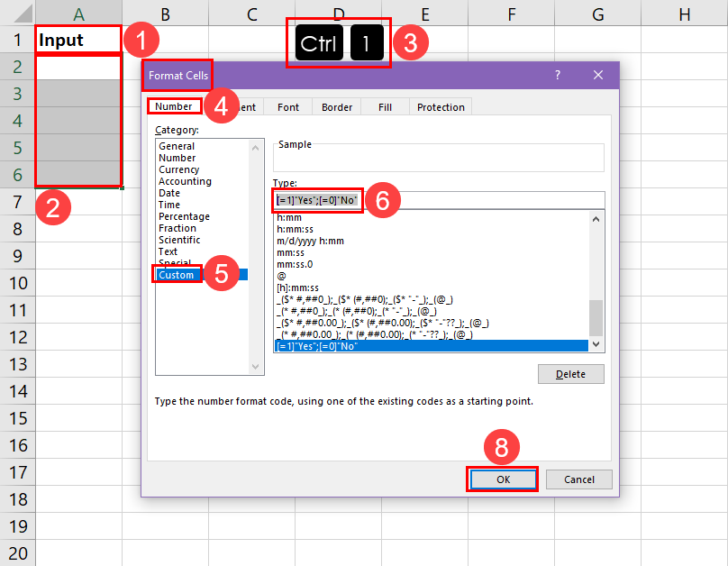The width and height of the screenshot is (728, 566).
Task: Select row 2 header
Action: click(x=18, y=67)
